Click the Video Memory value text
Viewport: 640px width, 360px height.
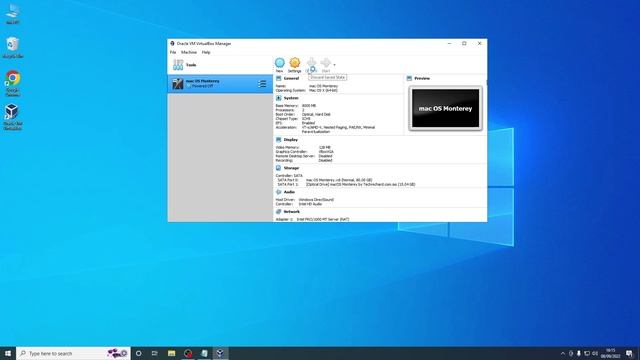click(x=325, y=147)
